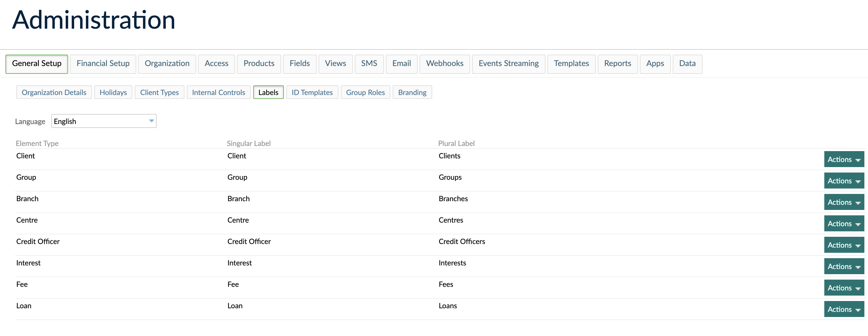Screen dimensions: 868x336
Task: Open the Apps tab
Action: click(x=655, y=63)
